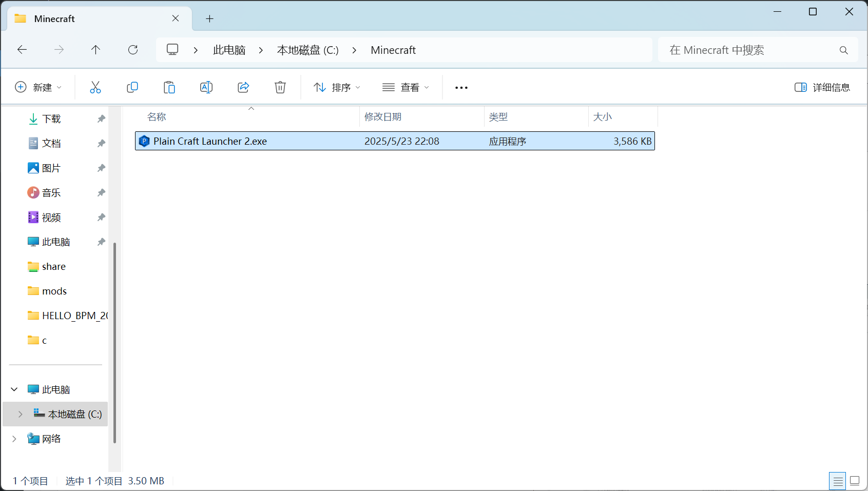Click the Share icon in toolbar
The height and width of the screenshot is (491, 868).
pyautogui.click(x=243, y=87)
